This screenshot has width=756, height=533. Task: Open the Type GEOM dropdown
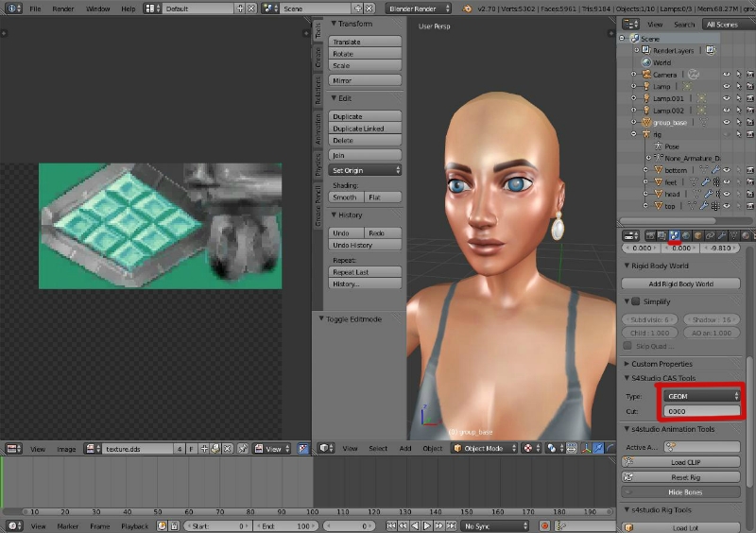(701, 396)
